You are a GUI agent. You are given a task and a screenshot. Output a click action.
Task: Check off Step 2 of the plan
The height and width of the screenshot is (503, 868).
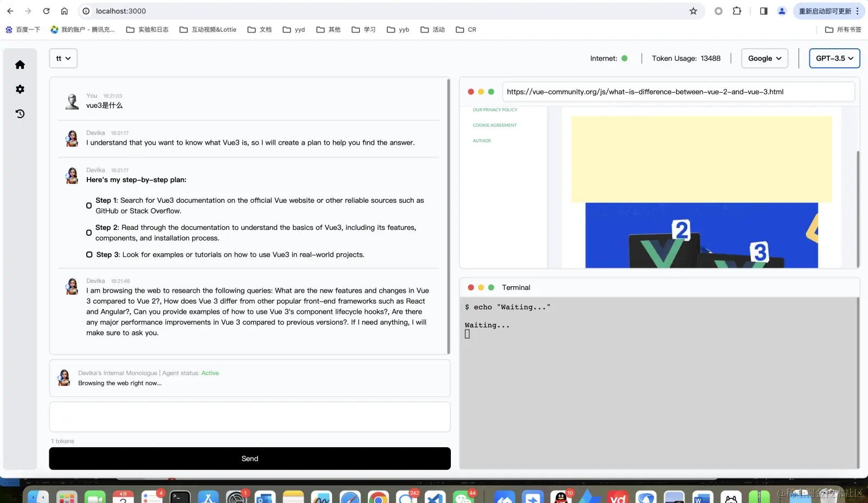coord(89,233)
